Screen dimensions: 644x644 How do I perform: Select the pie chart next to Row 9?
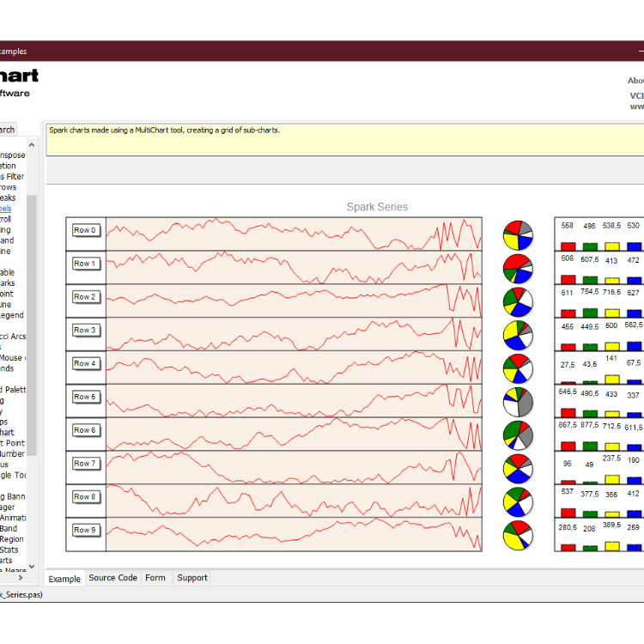tap(518, 535)
